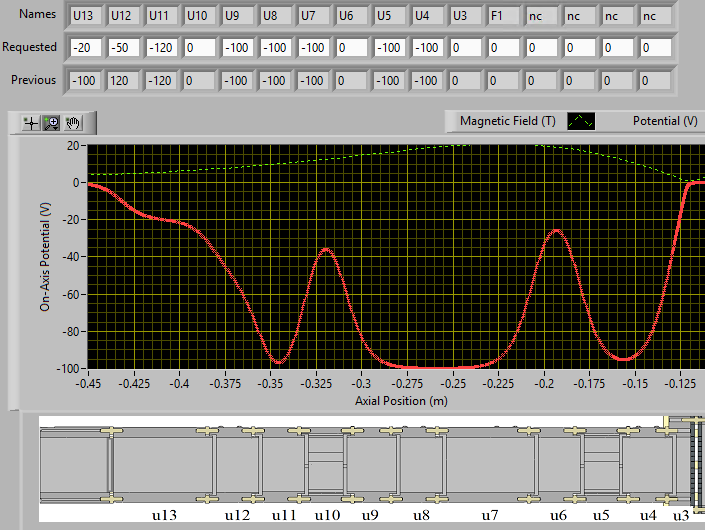Click the -0.125 x-axis tick label
Screen dimensions: 705x530
pyautogui.click(x=680, y=384)
